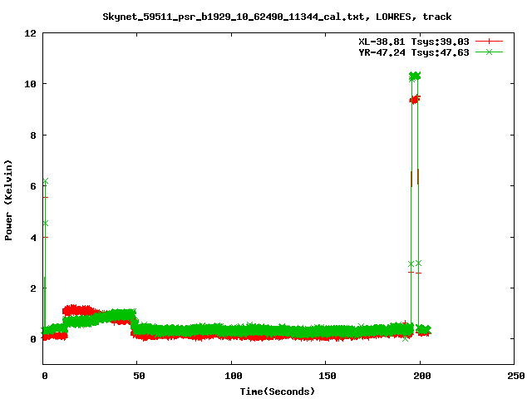The width and height of the screenshot is (532, 399).
Task: Click x-axis tick label 50
Action: pyautogui.click(x=139, y=376)
